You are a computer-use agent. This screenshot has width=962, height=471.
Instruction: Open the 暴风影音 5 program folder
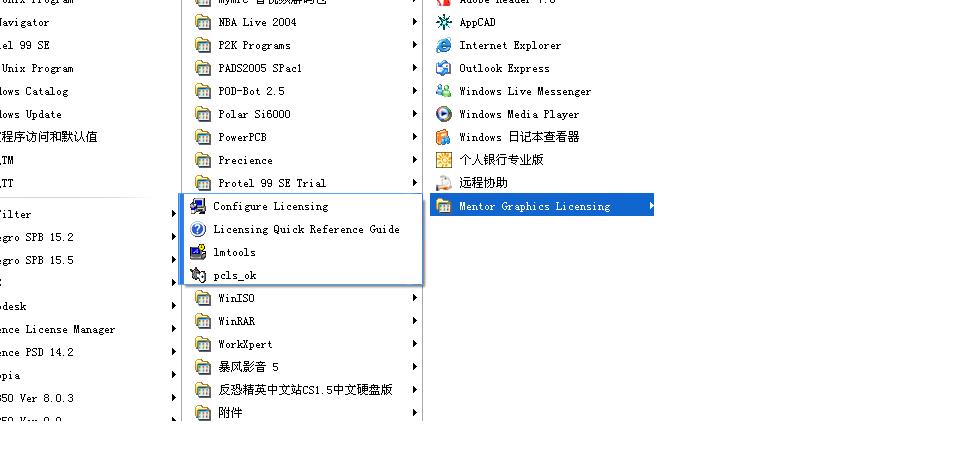click(303, 367)
